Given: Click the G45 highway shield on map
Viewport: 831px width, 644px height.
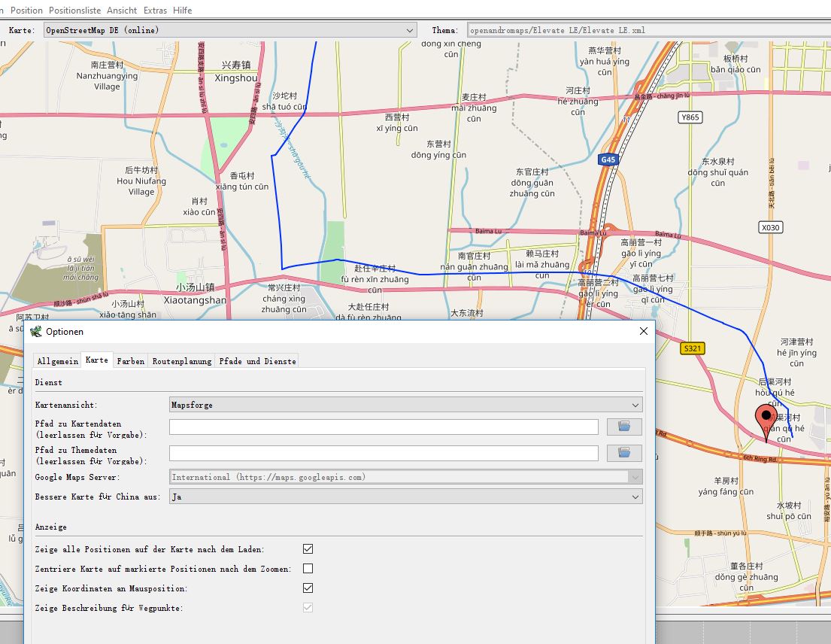Looking at the screenshot, I should [x=608, y=159].
